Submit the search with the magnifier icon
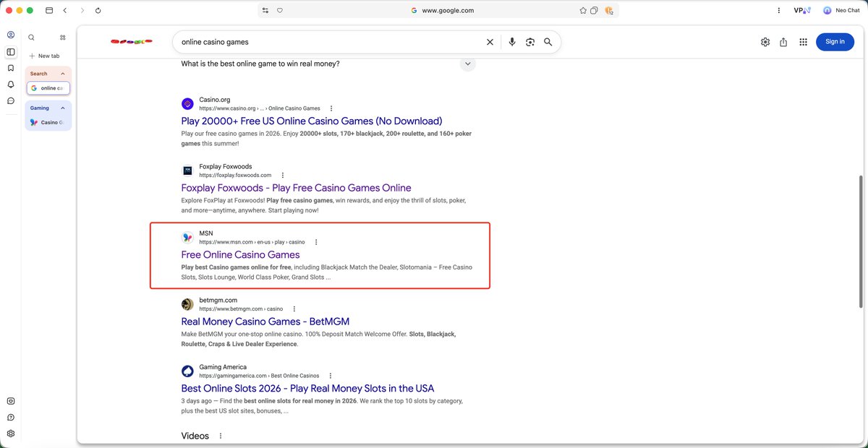 [x=548, y=42]
